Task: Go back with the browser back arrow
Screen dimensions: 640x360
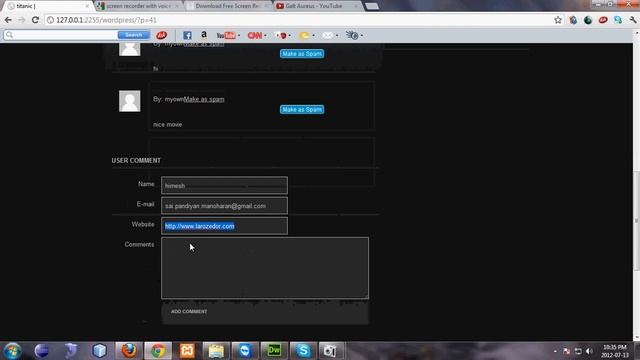Action: click(x=8, y=20)
